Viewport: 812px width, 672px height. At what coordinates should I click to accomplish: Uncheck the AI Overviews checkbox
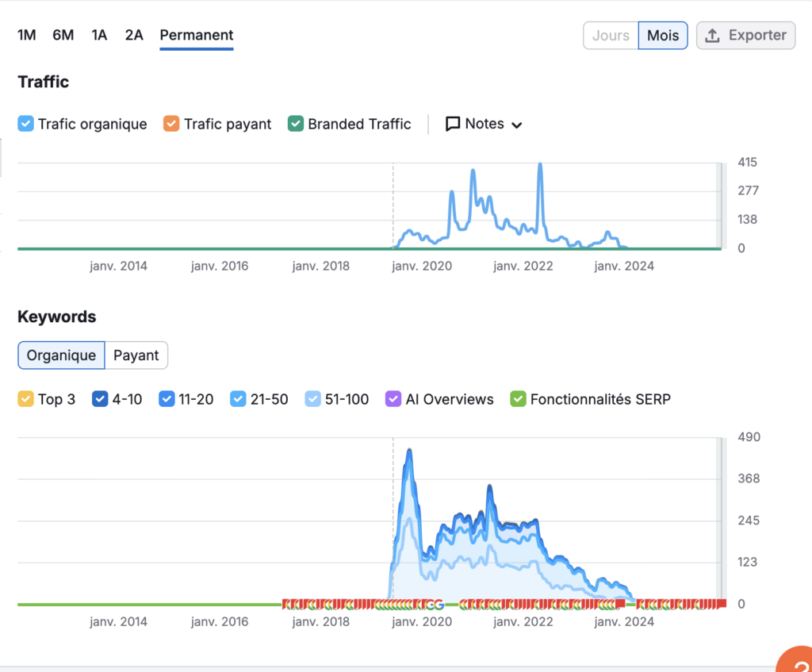(x=393, y=399)
